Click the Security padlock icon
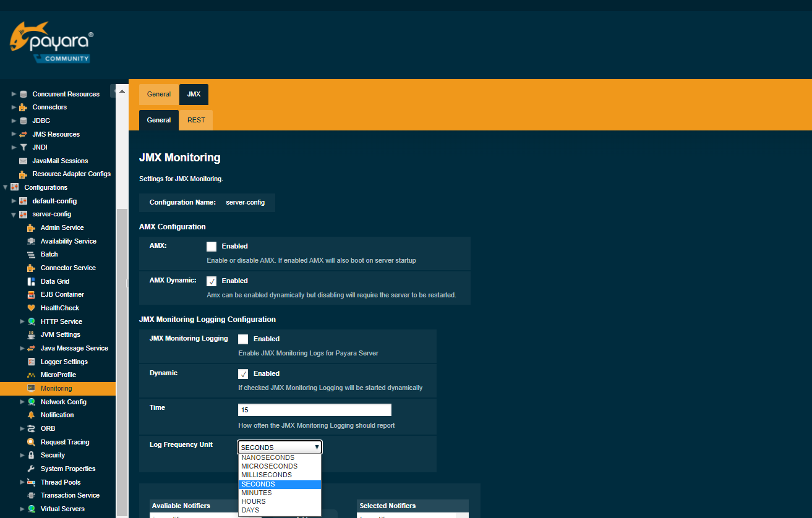 [x=32, y=455]
